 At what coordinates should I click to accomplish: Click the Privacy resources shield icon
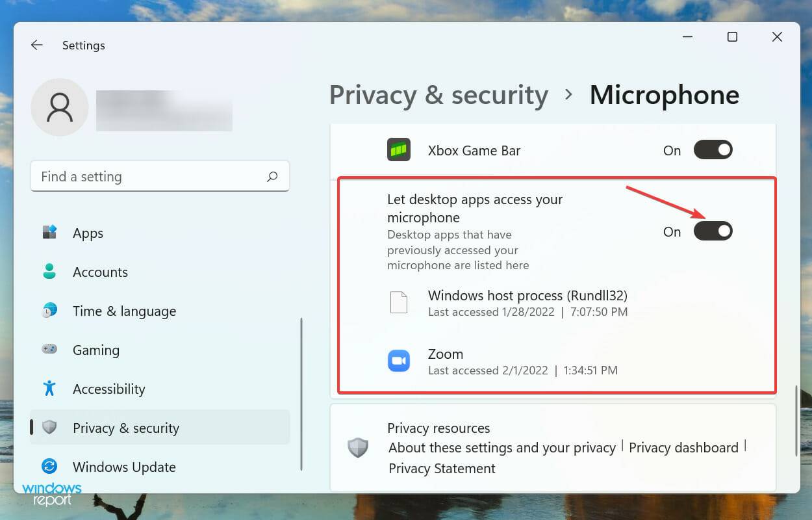tap(358, 447)
